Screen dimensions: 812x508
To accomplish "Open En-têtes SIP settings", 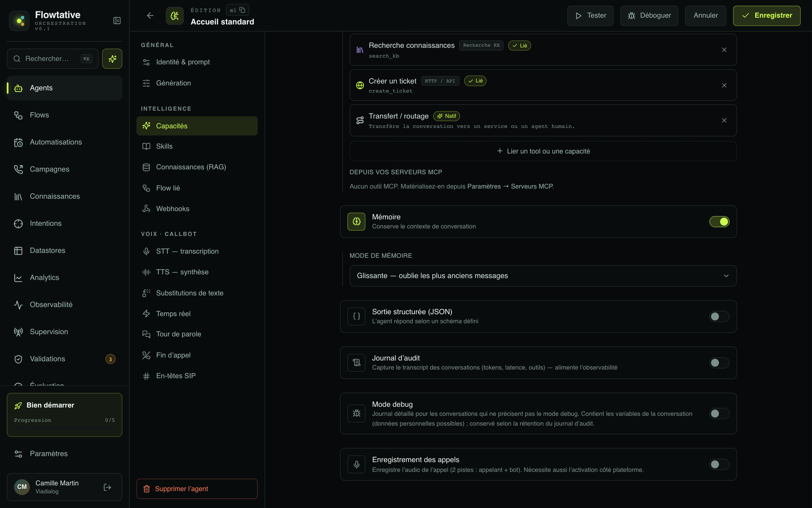I will pos(197,376).
